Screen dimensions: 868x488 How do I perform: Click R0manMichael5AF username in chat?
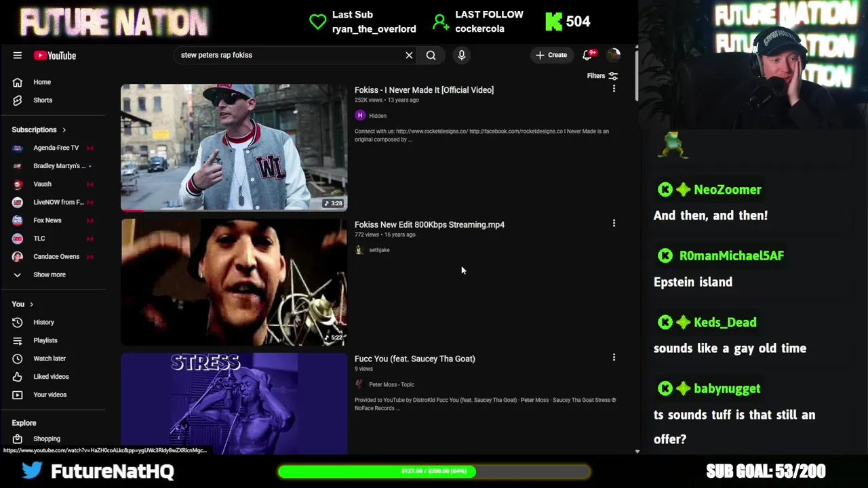pos(732,256)
